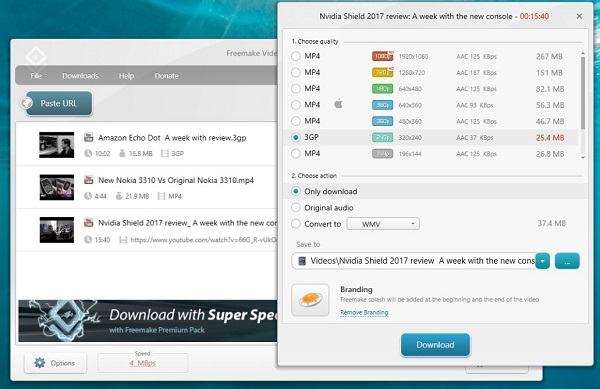Click the video file icon in Save to field

(302, 261)
